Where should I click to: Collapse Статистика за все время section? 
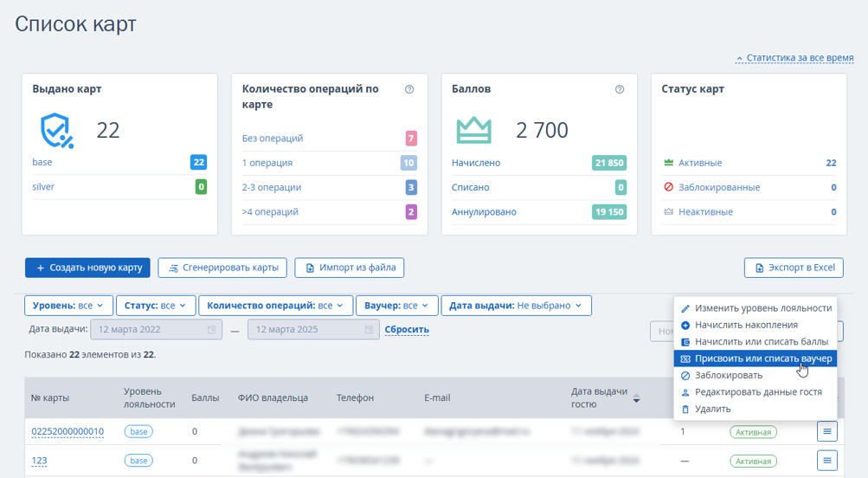point(794,58)
